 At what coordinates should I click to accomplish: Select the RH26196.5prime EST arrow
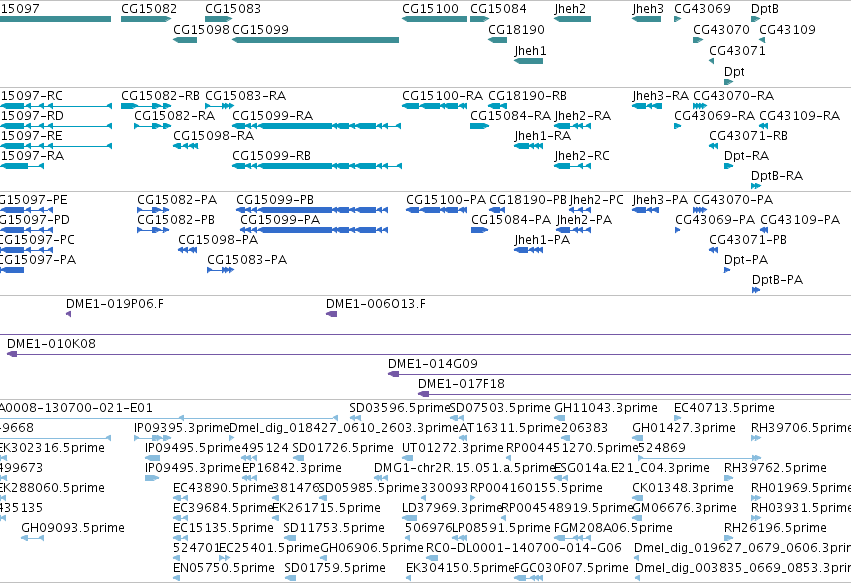[x=728, y=538]
